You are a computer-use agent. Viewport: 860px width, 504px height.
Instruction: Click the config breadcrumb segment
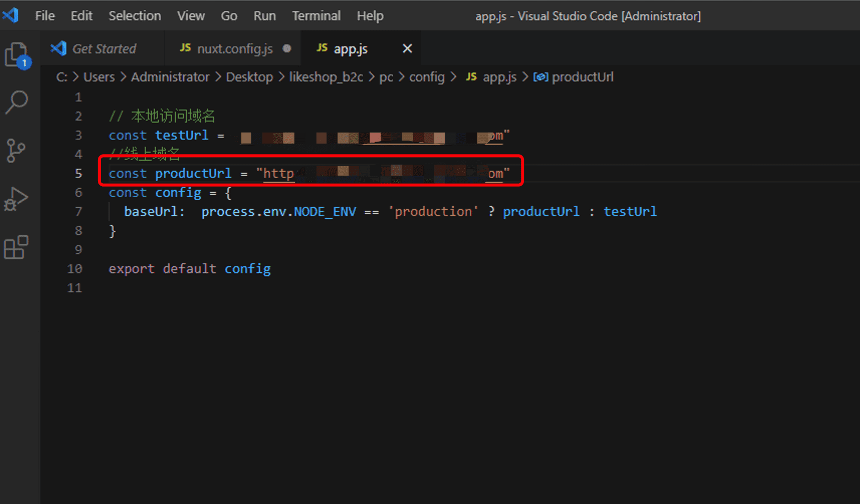point(427,77)
